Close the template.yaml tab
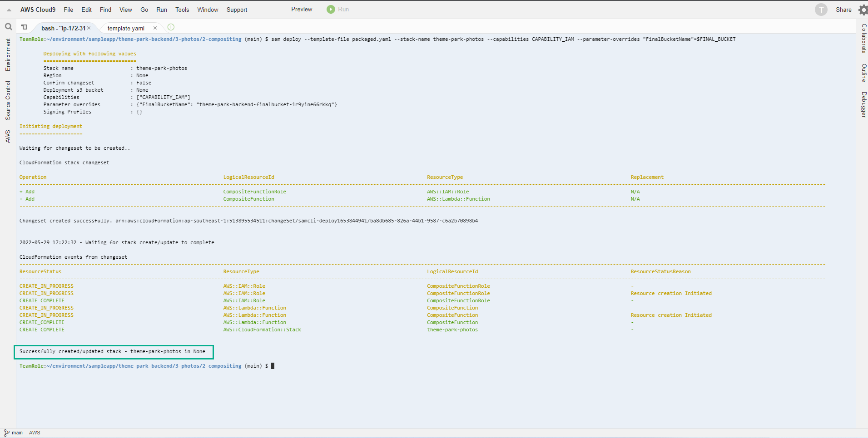The width and height of the screenshot is (868, 438). point(155,28)
